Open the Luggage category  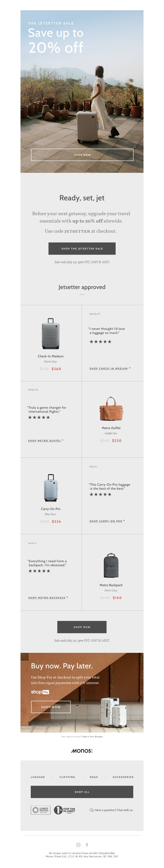[38, 777]
